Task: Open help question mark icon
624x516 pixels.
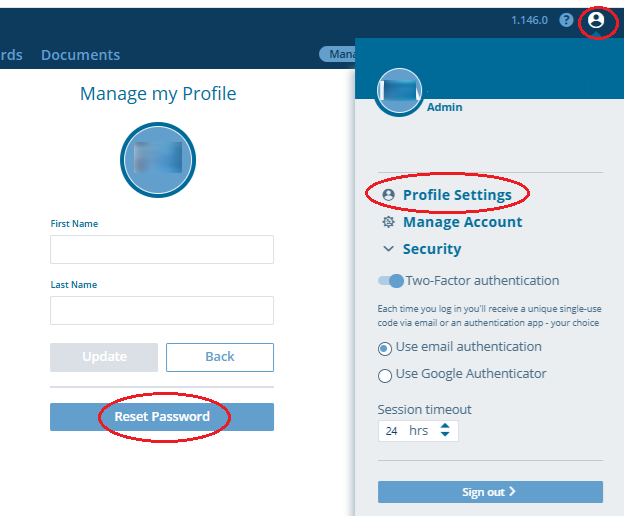Action: tap(567, 20)
